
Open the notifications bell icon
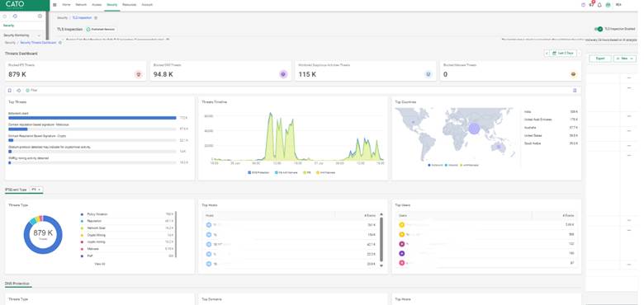tap(599, 5)
